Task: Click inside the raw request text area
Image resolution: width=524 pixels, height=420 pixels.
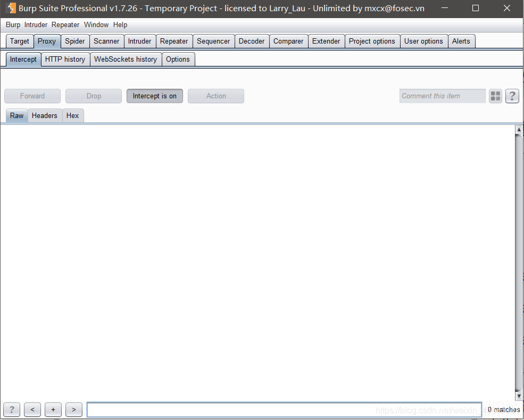Action: [257, 263]
